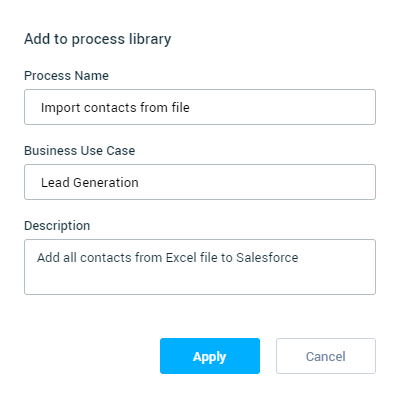The image size is (399, 405).
Task: Click inside the Description text area
Action: click(x=200, y=267)
